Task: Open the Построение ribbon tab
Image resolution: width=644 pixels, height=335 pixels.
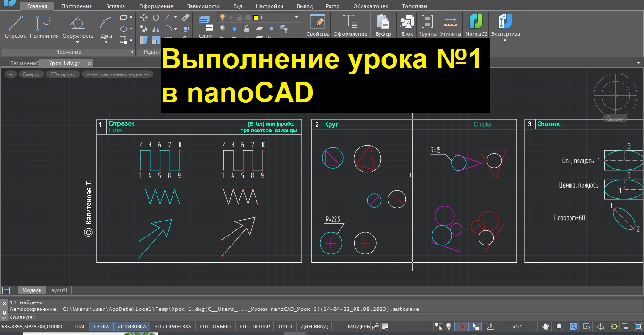Action: (76, 6)
